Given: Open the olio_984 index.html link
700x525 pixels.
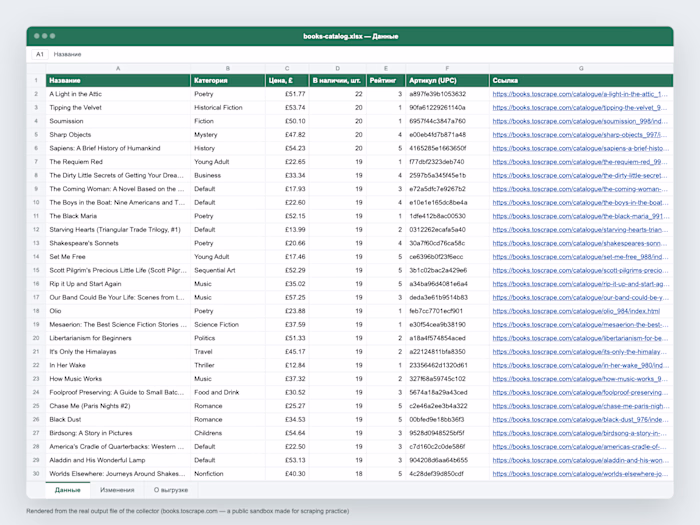Looking at the screenshot, I should (x=576, y=311).
